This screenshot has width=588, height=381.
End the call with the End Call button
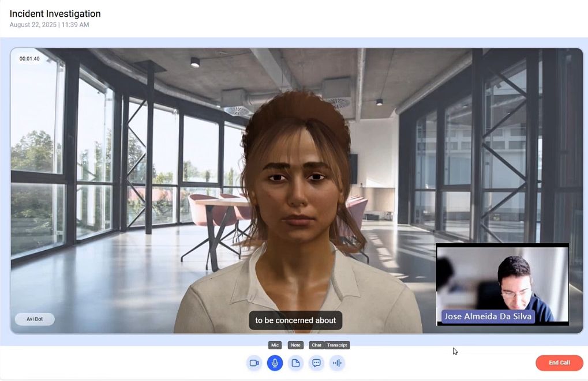tap(559, 363)
